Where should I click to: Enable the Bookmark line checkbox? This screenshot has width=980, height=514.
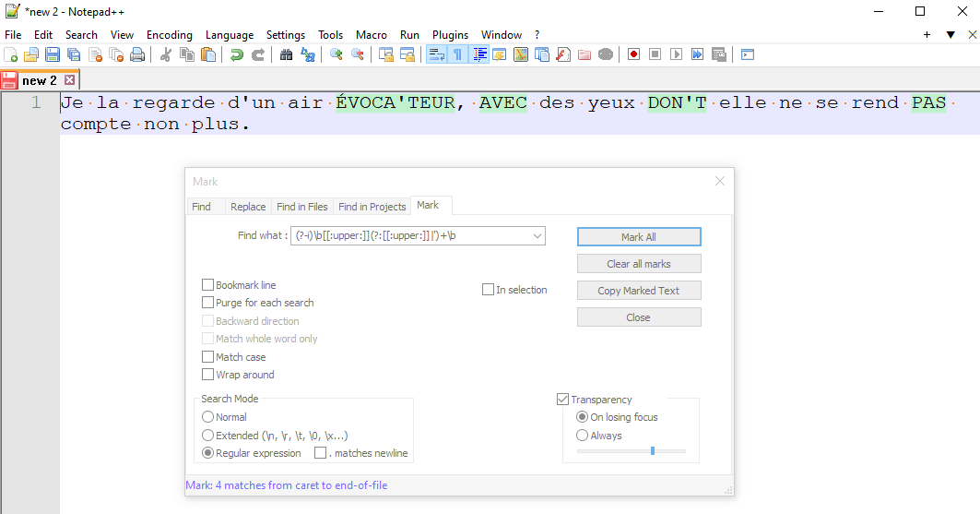pos(208,285)
